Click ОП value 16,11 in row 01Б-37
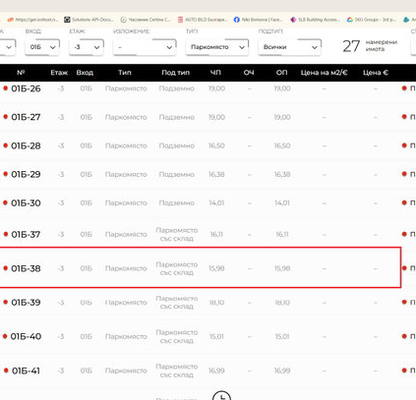The width and height of the screenshot is (416, 400). [x=282, y=234]
